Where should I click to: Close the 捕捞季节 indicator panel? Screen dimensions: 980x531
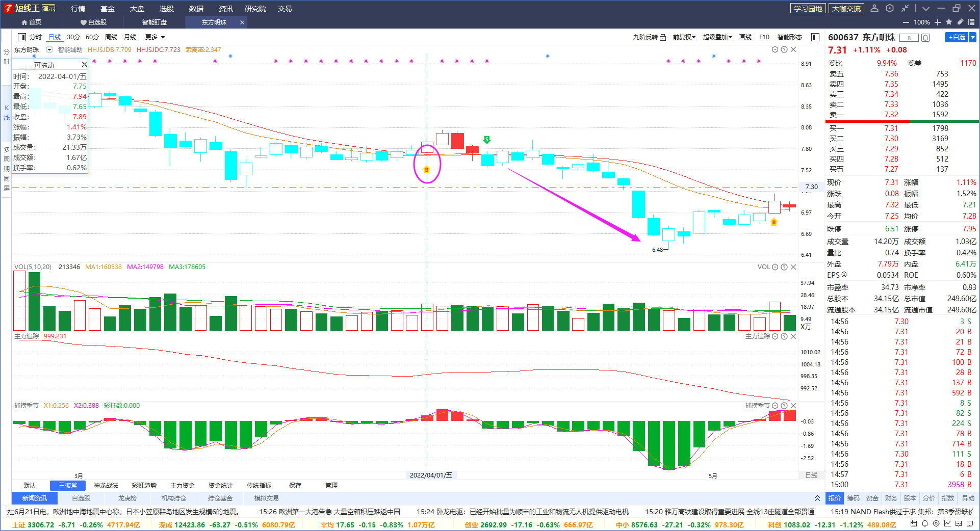coord(793,406)
